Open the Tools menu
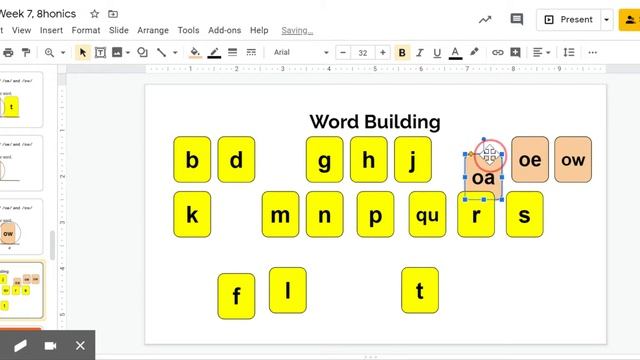Viewport: 640px width, 360px height. [188, 30]
